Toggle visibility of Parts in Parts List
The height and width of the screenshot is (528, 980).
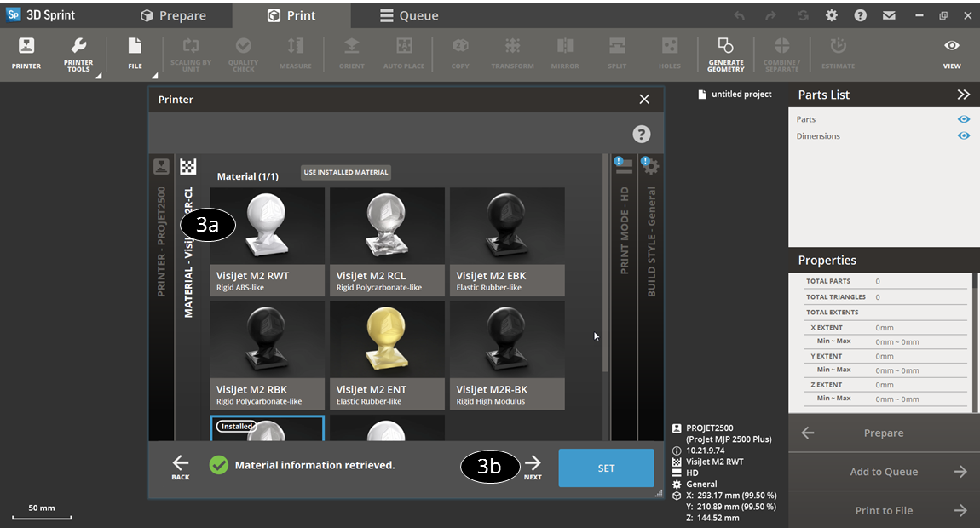[x=964, y=119]
